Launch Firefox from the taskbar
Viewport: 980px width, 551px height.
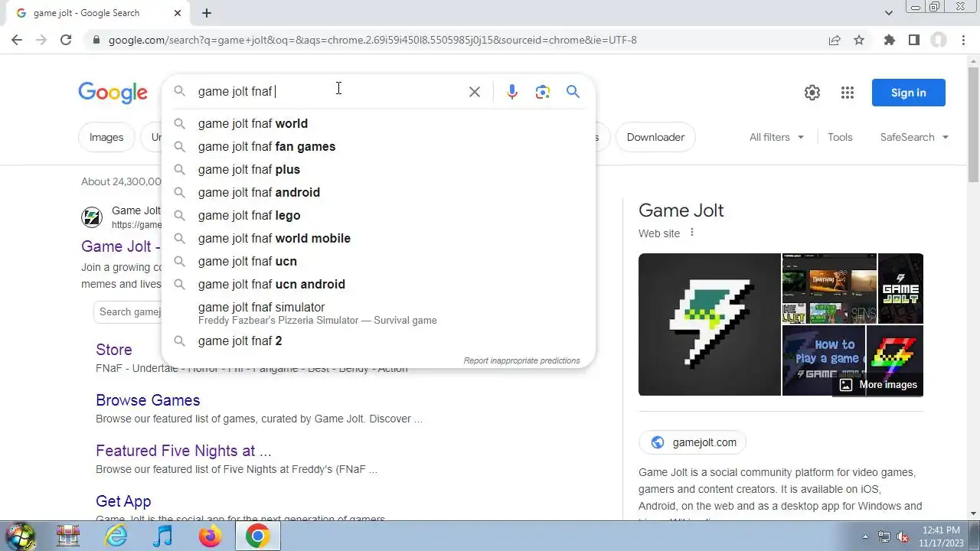point(210,536)
